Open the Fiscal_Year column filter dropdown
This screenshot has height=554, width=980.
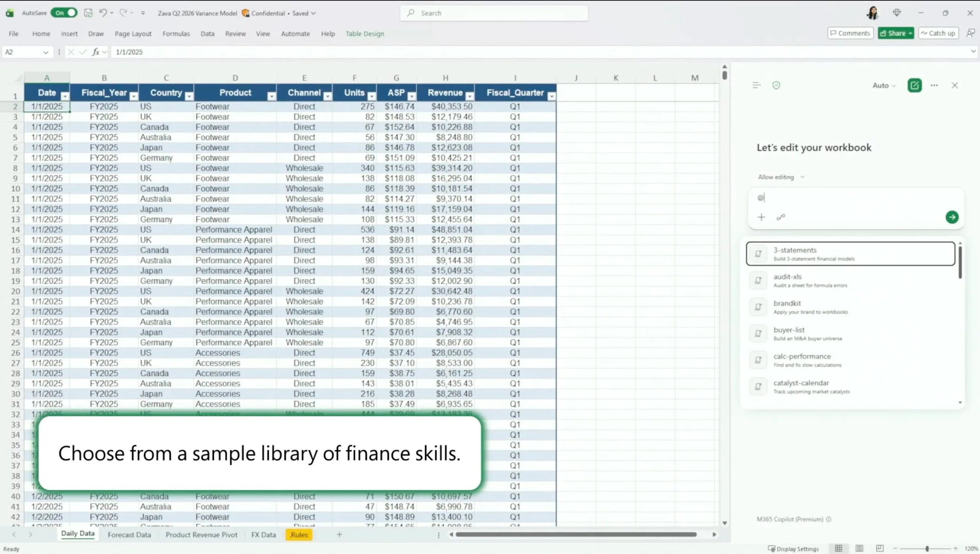point(134,96)
